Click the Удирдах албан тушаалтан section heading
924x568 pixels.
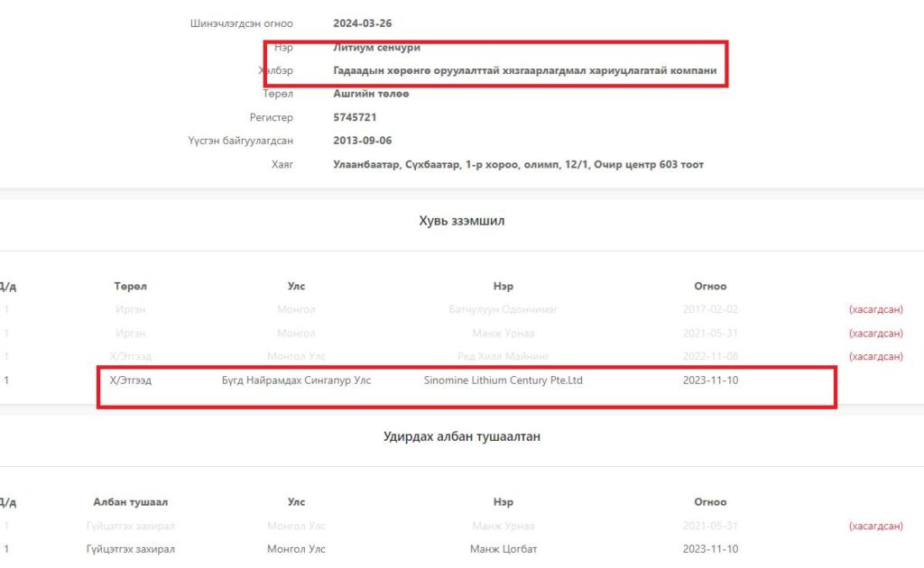[x=462, y=436]
